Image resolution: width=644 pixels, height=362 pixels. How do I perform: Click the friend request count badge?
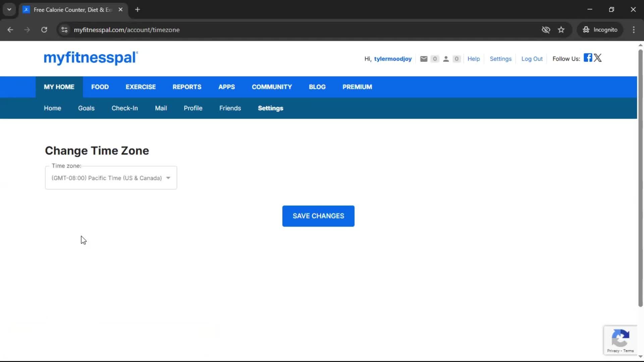(x=457, y=59)
